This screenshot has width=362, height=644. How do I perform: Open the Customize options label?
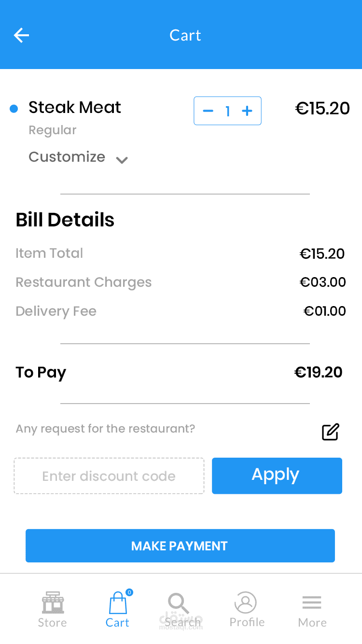coord(67,157)
